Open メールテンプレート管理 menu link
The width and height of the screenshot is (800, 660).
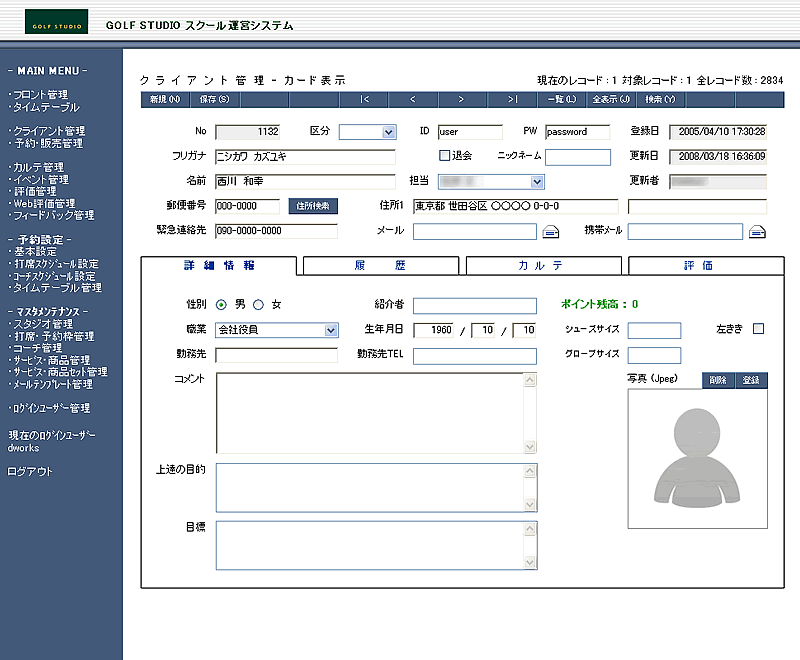click(x=53, y=384)
